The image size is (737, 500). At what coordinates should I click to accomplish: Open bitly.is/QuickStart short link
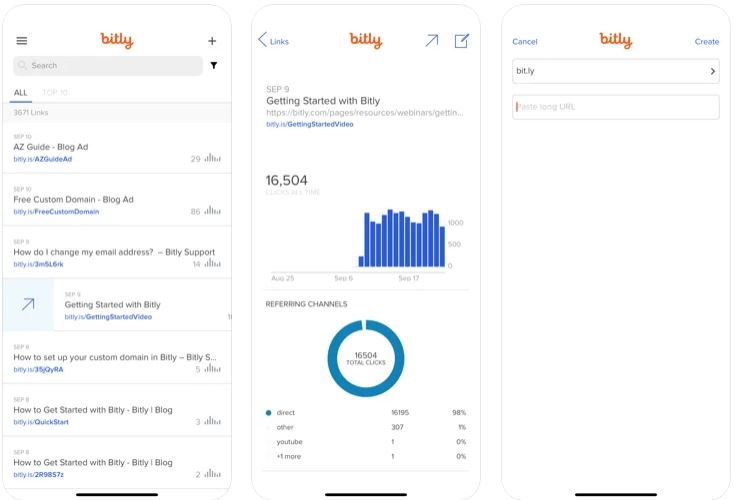click(x=41, y=422)
